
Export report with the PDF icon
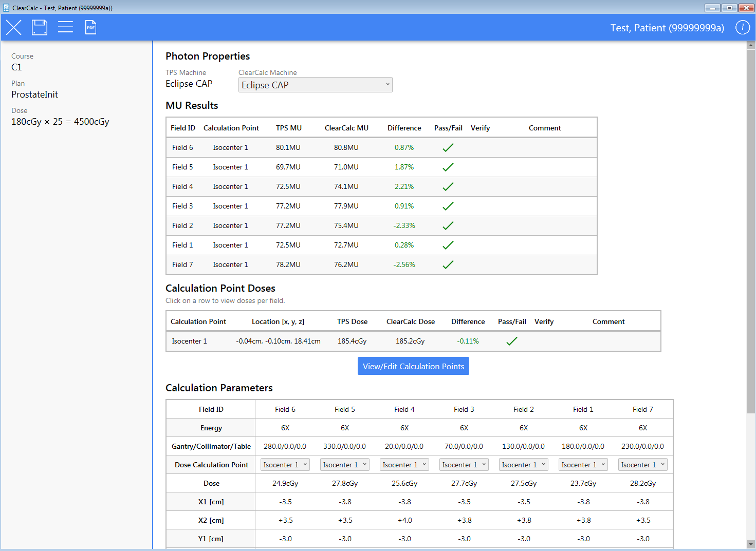pyautogui.click(x=90, y=27)
